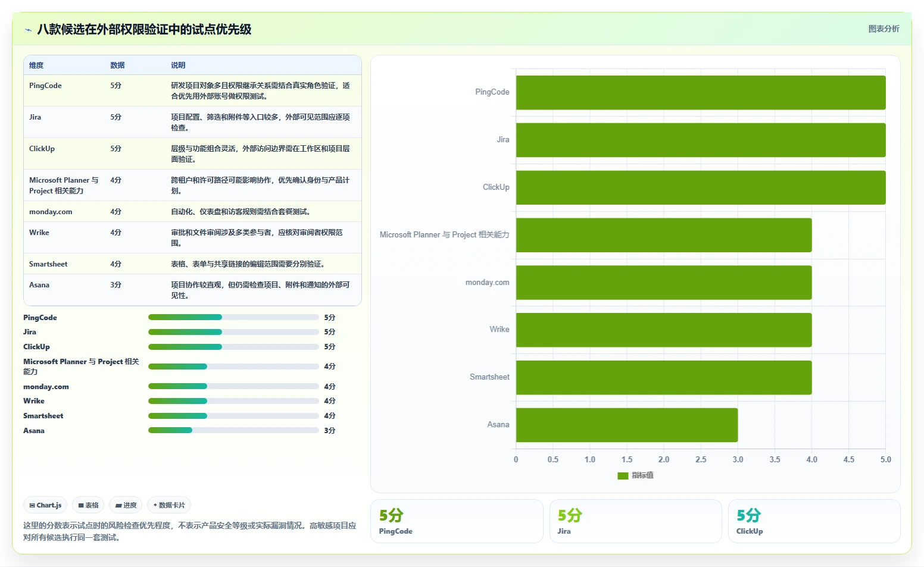Click the monday.com label in the progress list

coord(46,387)
